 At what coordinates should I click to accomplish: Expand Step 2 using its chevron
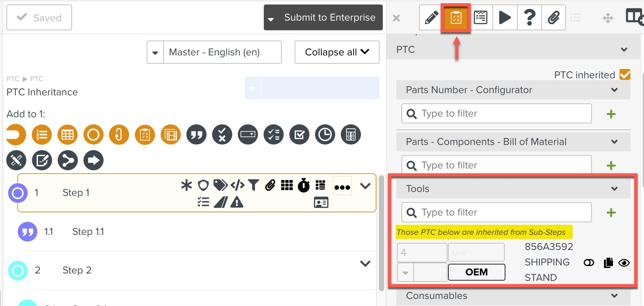coord(365,263)
